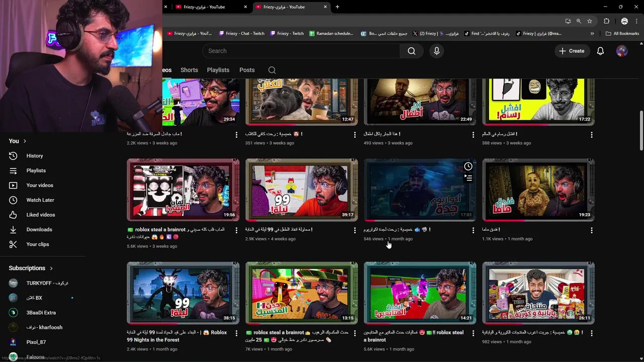Add the 17:01 video to Watch Later via clock icon
This screenshot has width=644, height=362.
[468, 166]
